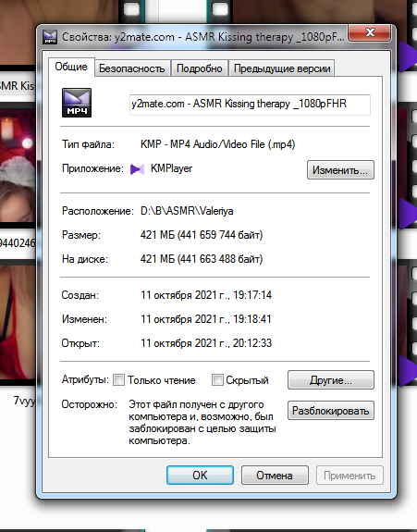Screen dimensions: 417x532
Task: Switch to the Безопасность tab
Action: 132,68
